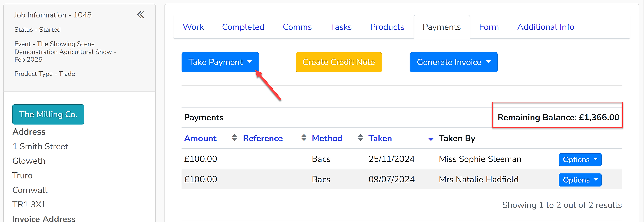Open Options for Miss Sophie Sleeman payment
Image resolution: width=644 pixels, height=222 pixels.
(x=580, y=160)
